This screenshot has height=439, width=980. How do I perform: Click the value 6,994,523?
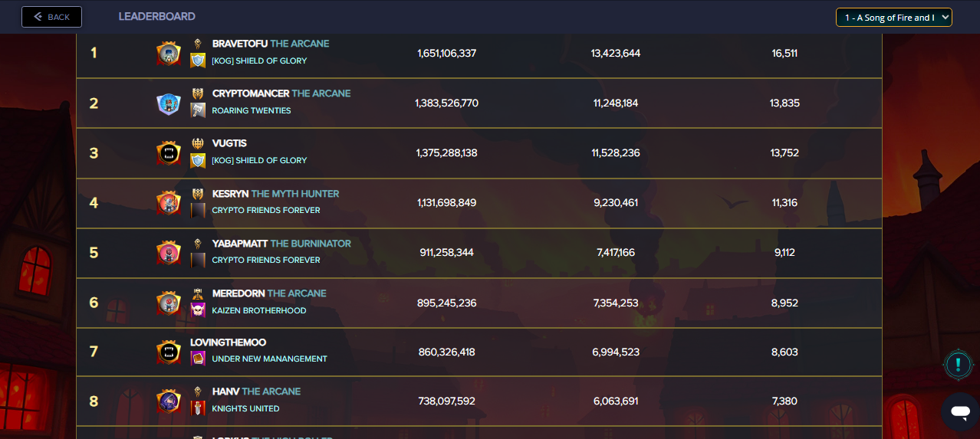tap(616, 352)
